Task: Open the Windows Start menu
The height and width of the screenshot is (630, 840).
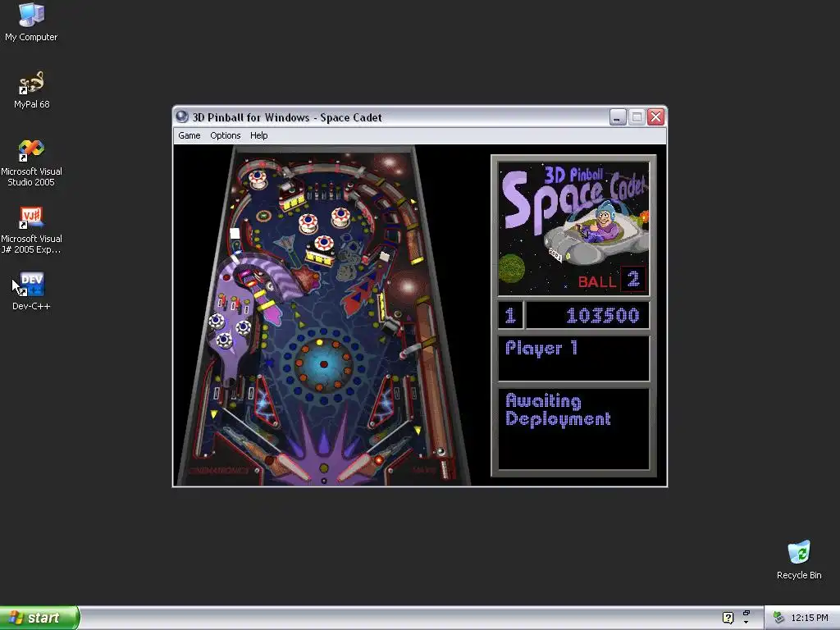Action: (x=39, y=619)
